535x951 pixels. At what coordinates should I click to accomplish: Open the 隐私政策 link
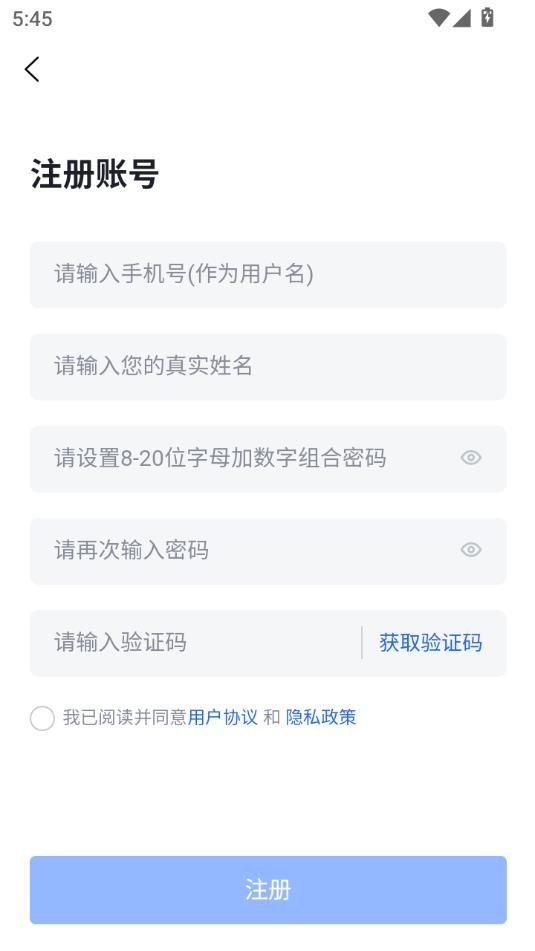coord(321,717)
